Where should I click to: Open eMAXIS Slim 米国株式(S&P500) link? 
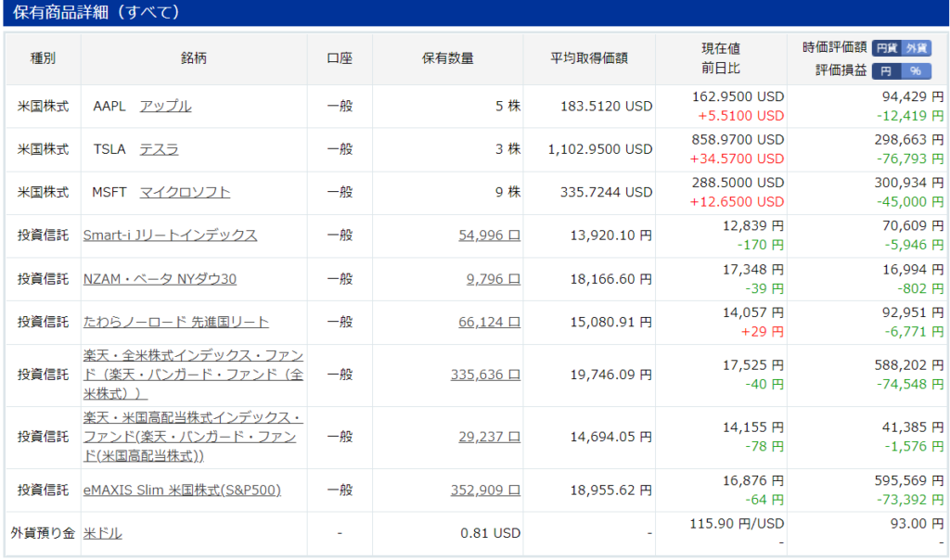coord(182,490)
